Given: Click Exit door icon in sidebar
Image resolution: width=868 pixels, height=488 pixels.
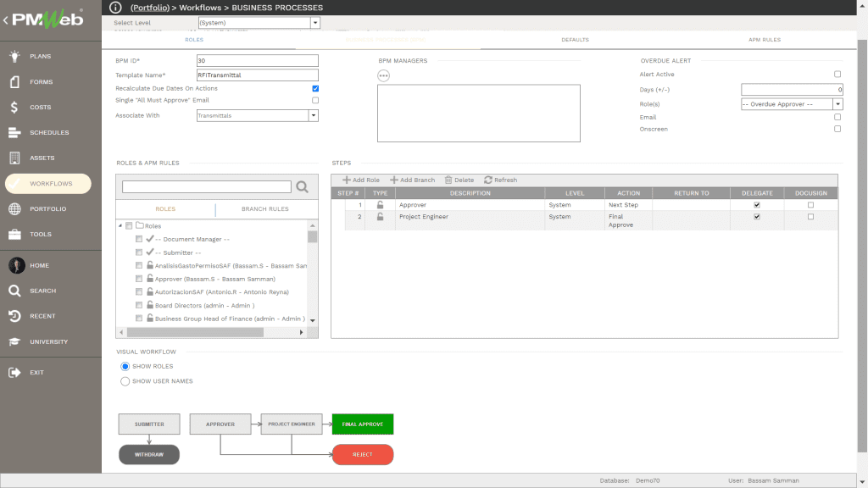Looking at the screenshot, I should point(15,373).
